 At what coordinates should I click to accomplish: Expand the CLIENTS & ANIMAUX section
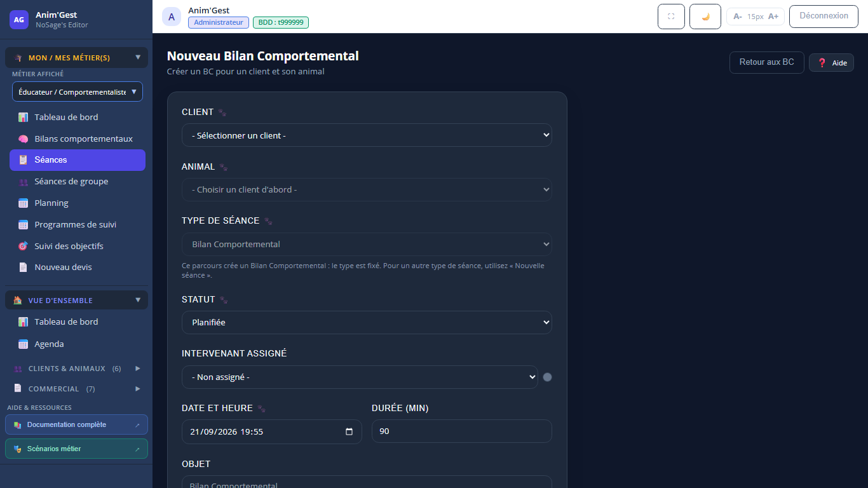pyautogui.click(x=76, y=369)
